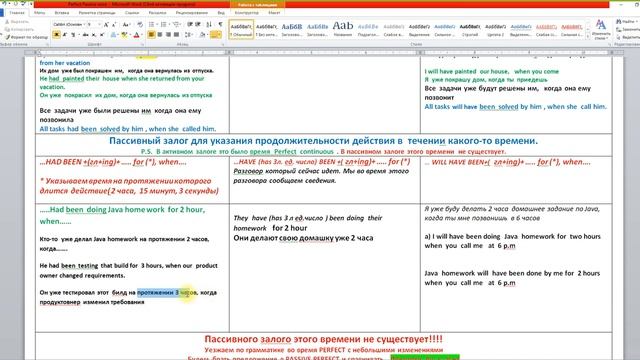Sort text alphabetically

click(x=209, y=25)
